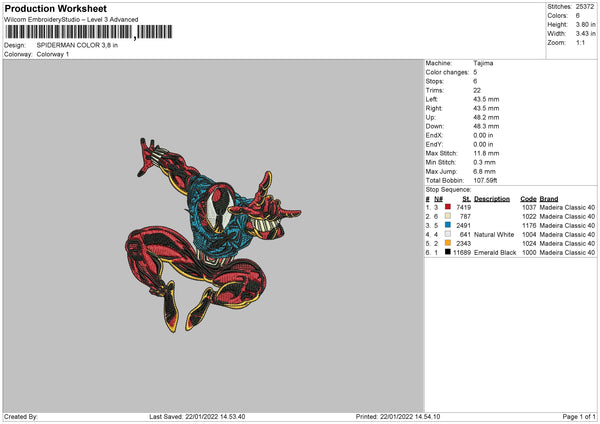Click the 'Color changes:' label
Image resolution: width=600 pixels, height=424 pixels.
click(447, 72)
